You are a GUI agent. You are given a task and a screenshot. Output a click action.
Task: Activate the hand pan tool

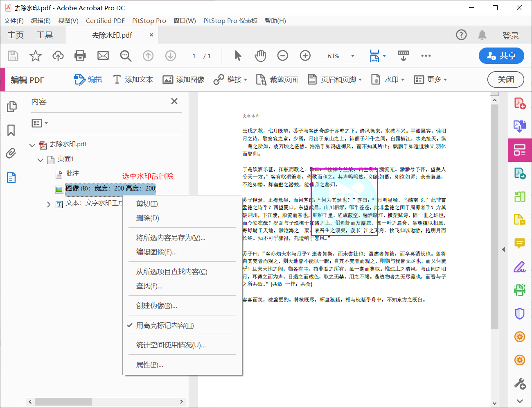point(260,56)
